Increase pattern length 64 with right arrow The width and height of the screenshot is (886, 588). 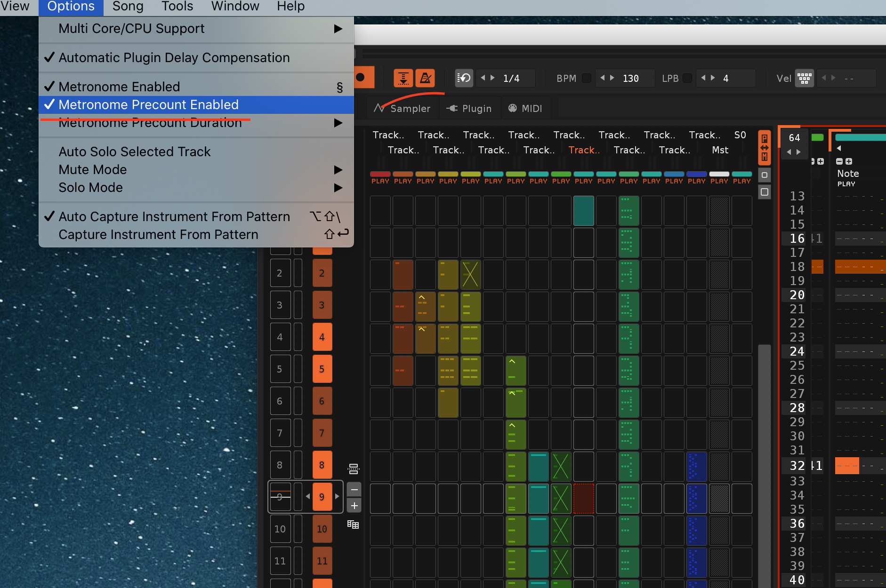pos(798,152)
